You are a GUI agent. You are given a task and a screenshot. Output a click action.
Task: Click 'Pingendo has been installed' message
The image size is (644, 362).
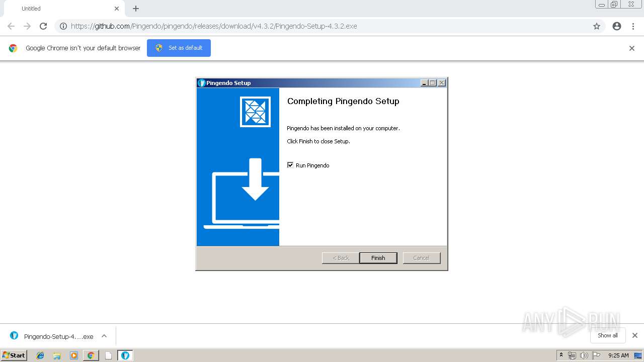343,128
